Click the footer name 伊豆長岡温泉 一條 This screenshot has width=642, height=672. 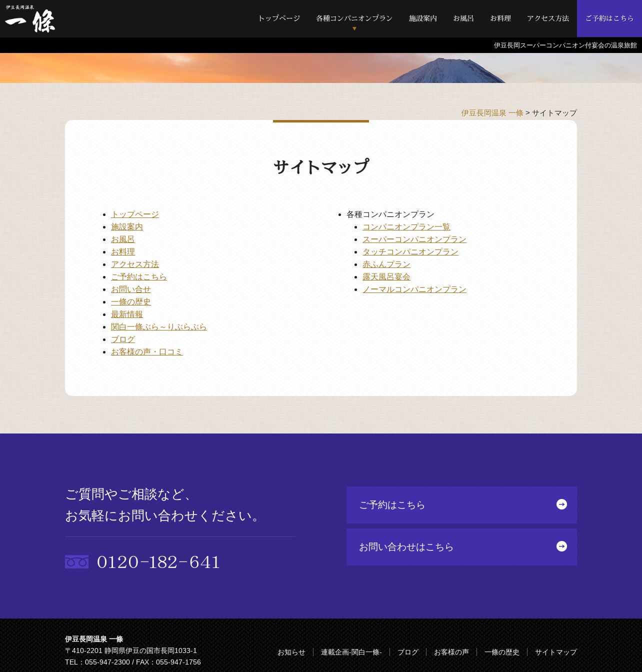click(x=94, y=639)
